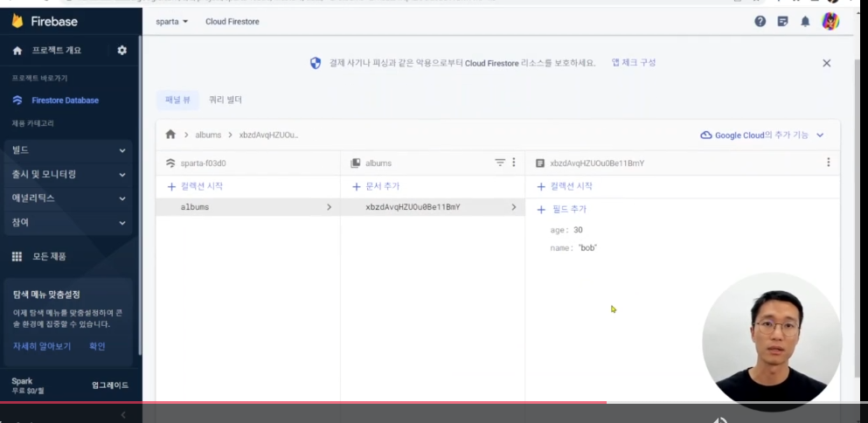Viewport: 868px width, 423px height.
Task: Click the user account avatar
Action: [830, 22]
